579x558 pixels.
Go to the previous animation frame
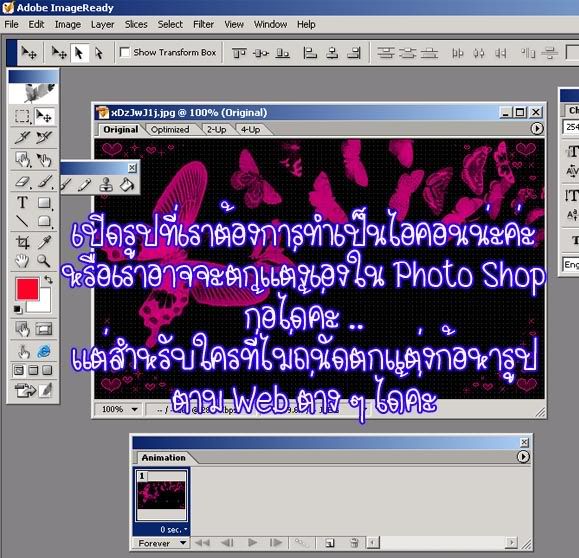coord(227,543)
